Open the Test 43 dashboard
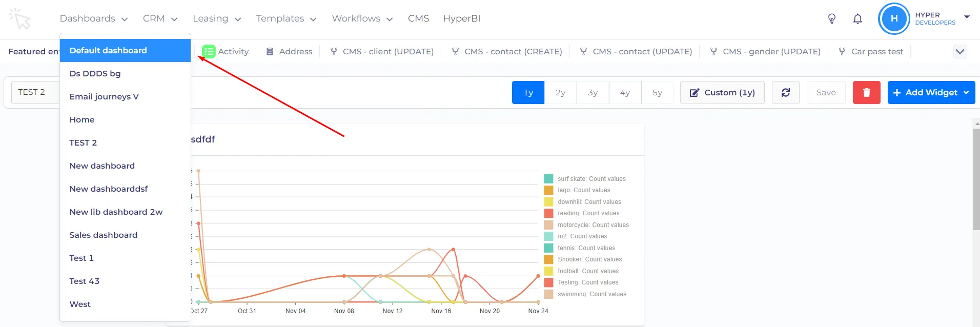 tap(125, 281)
